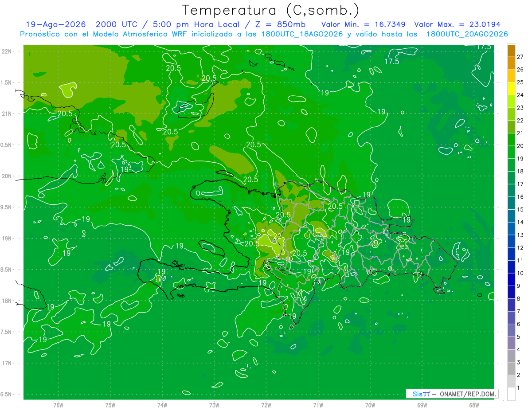Image resolution: width=532 pixels, height=411 pixels.
Task: Click the number 5 on the color scale
Action: point(519,337)
